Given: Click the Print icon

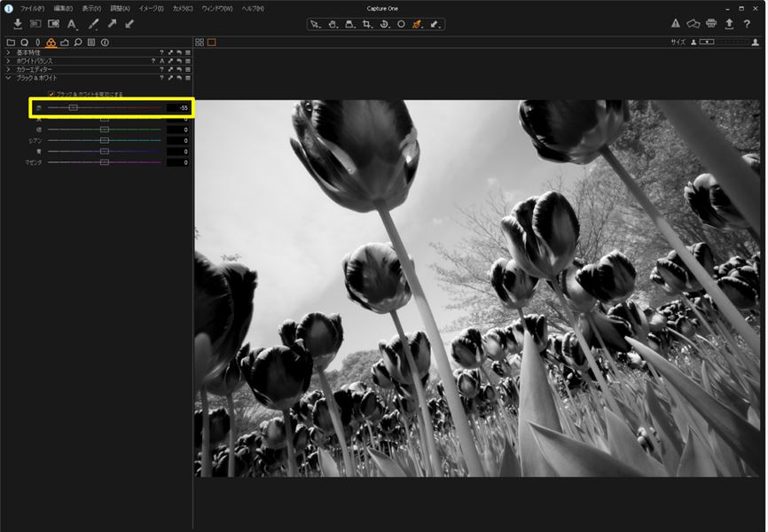Looking at the screenshot, I should click(711, 24).
